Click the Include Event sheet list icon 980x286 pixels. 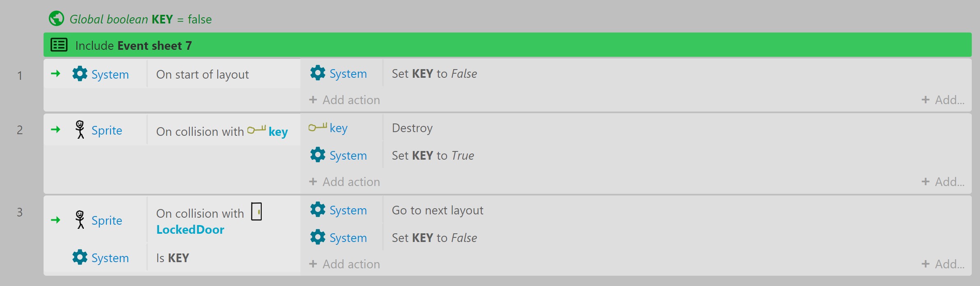(x=59, y=45)
